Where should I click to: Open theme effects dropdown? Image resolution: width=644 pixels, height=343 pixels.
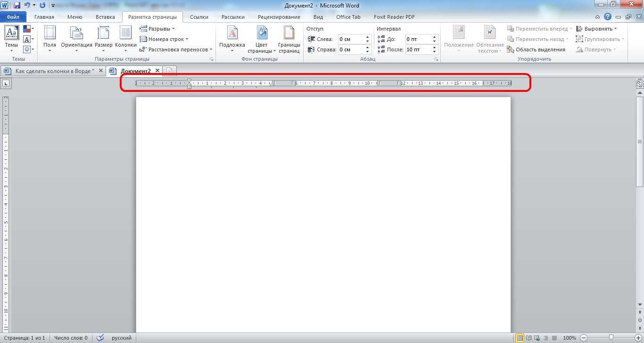point(28,49)
